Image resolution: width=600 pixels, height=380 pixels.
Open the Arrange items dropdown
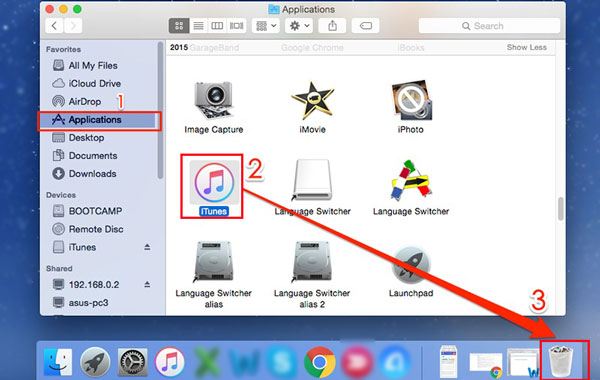[x=266, y=26]
